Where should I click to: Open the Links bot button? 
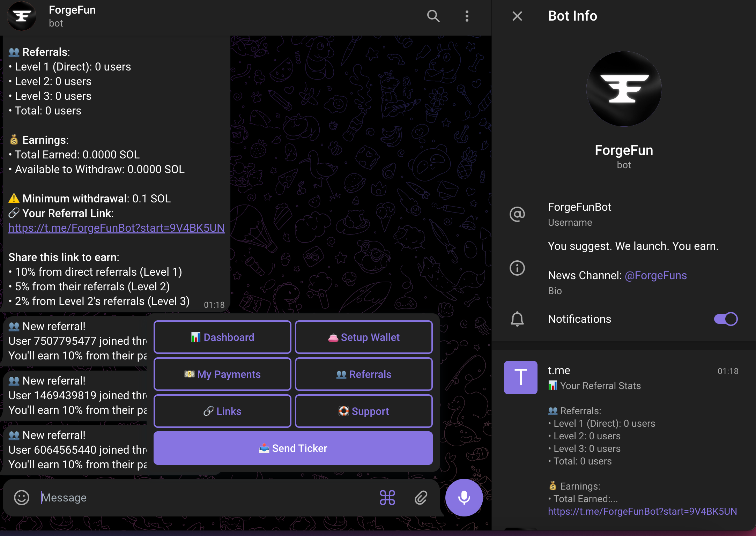[x=222, y=411]
